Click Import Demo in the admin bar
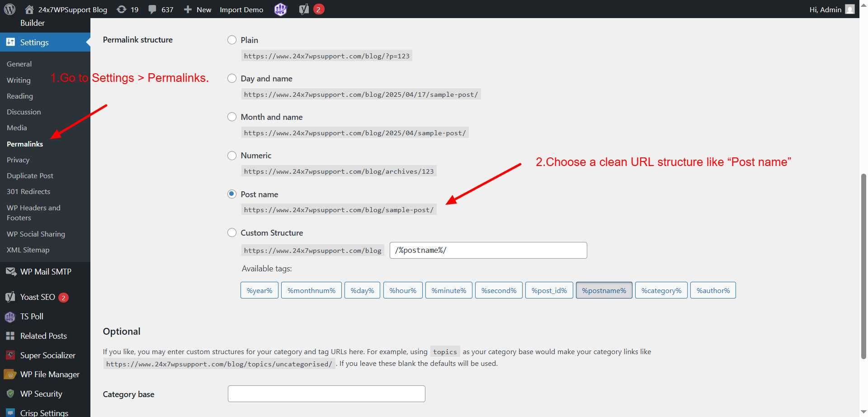Image resolution: width=868 pixels, height=417 pixels. [x=241, y=9]
